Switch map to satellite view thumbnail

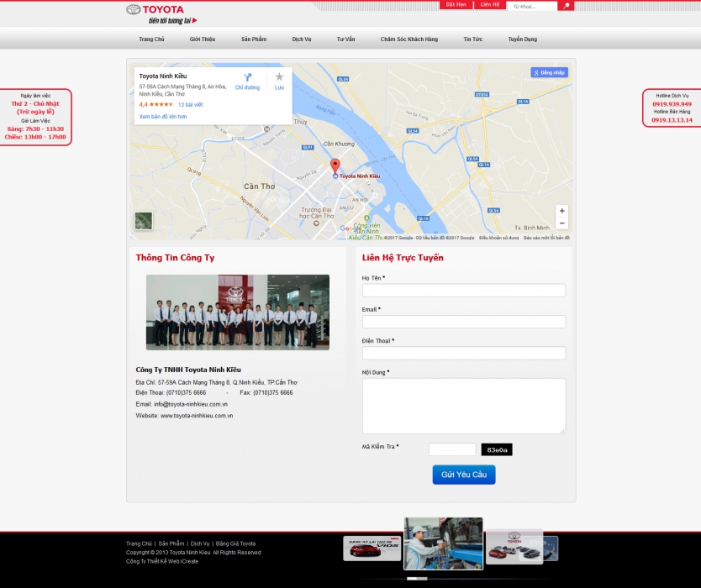coord(144,220)
